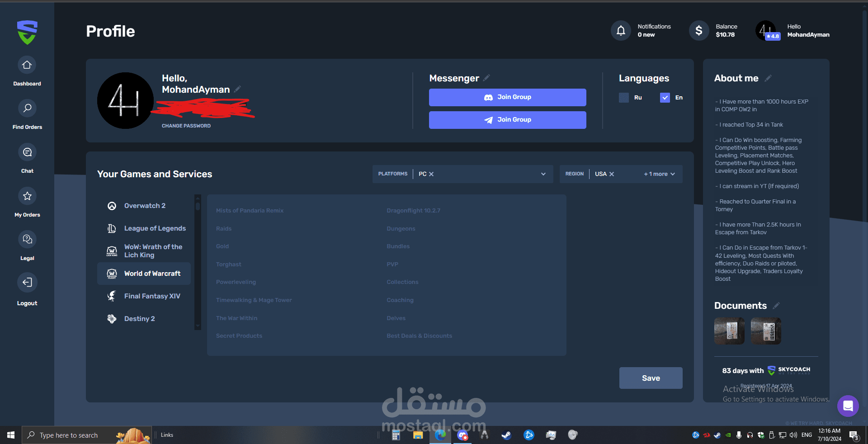The image size is (868, 444).
Task: Click the Dungeons service option
Action: (x=401, y=229)
